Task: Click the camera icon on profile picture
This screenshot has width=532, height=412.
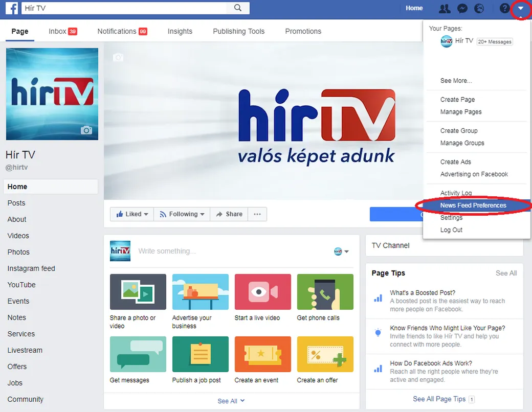Action: tap(86, 130)
